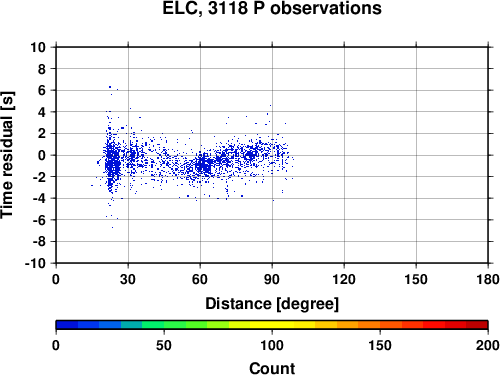Click x-axis tick label '90'
Image resolution: width=500 pixels, height=375 pixels.
pos(272,279)
